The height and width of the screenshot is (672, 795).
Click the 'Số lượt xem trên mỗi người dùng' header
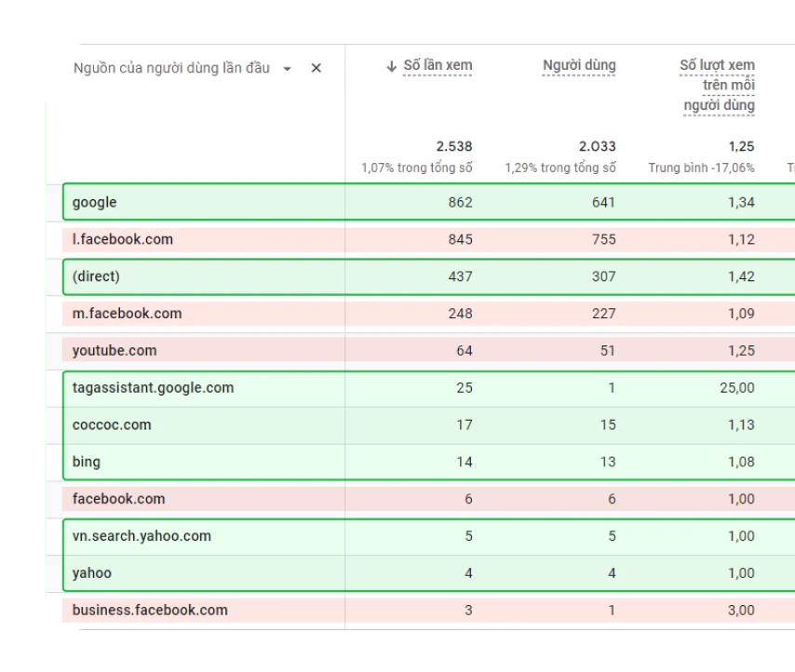[x=718, y=85]
